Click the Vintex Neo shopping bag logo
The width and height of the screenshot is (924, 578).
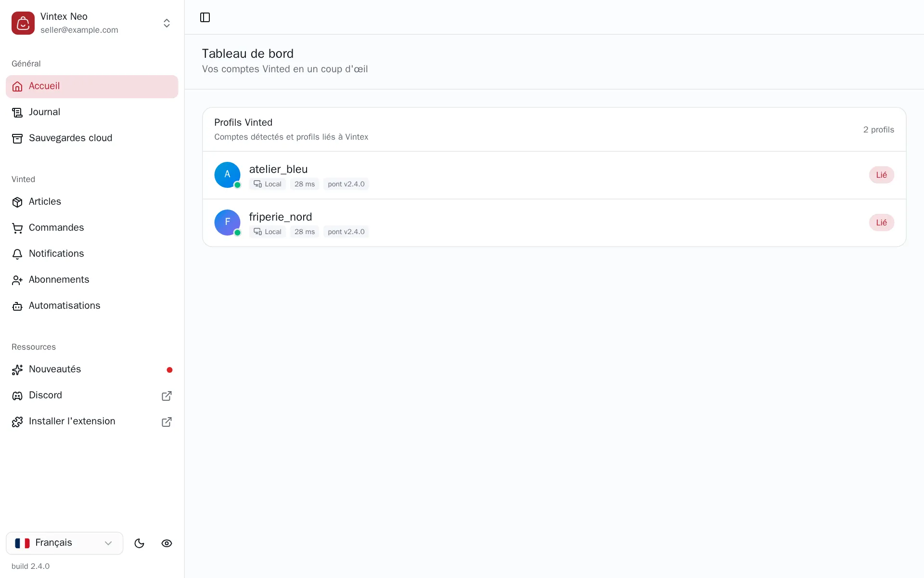click(23, 23)
